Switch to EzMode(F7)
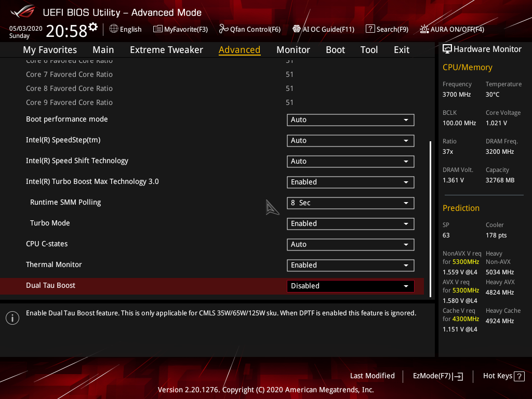The width and height of the screenshot is (532, 399). click(x=437, y=376)
